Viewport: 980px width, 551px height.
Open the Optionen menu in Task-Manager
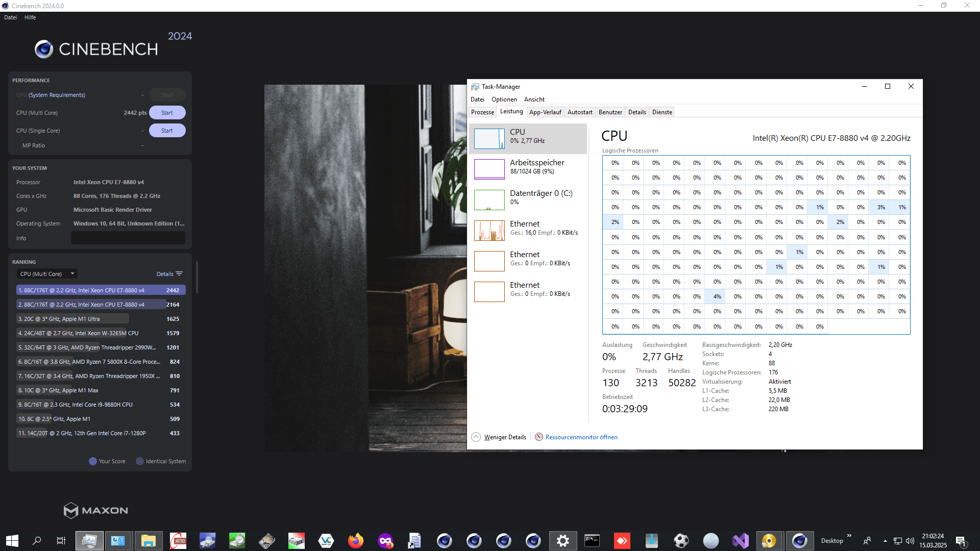[x=504, y=99]
